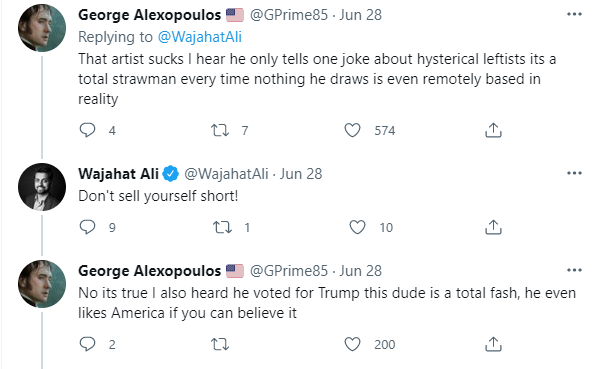Retweet the last George Alexopoulos tweet
Image resolution: width=598 pixels, height=369 pixels.
coord(220,345)
